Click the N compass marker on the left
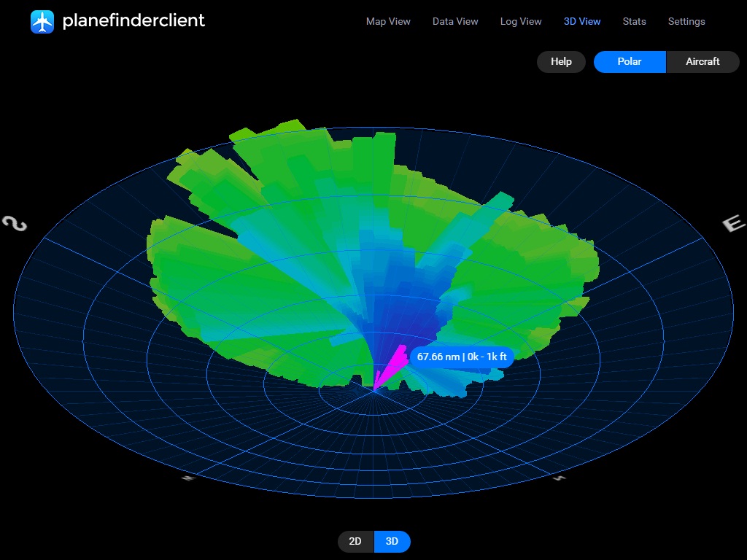 point(15,223)
